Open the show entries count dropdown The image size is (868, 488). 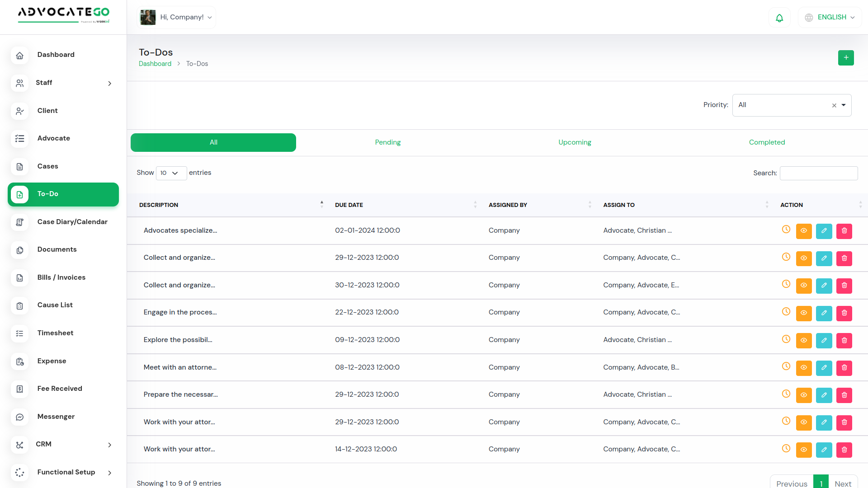coord(171,173)
